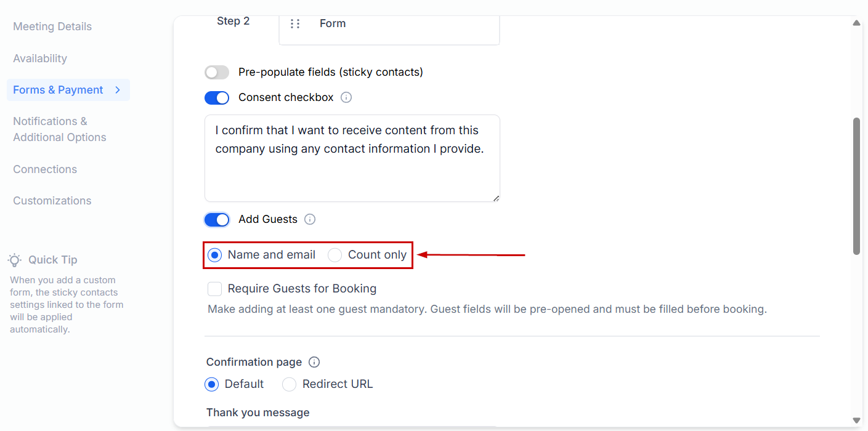Expand Forms & Payment chevron arrow
This screenshot has width=868, height=431.
[x=118, y=90]
